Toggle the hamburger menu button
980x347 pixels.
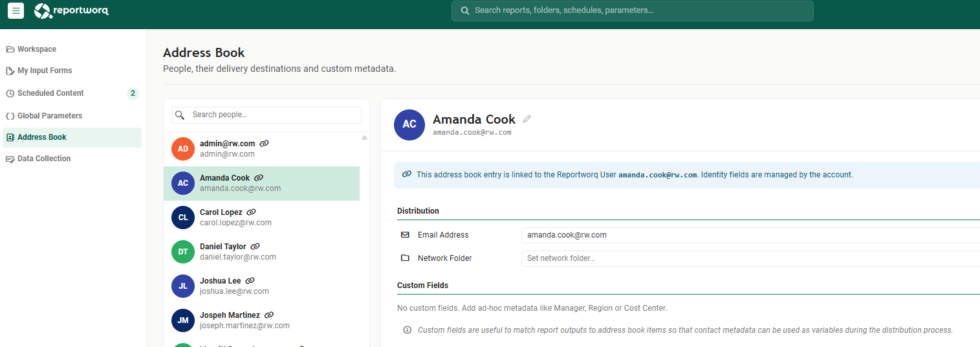tap(16, 10)
